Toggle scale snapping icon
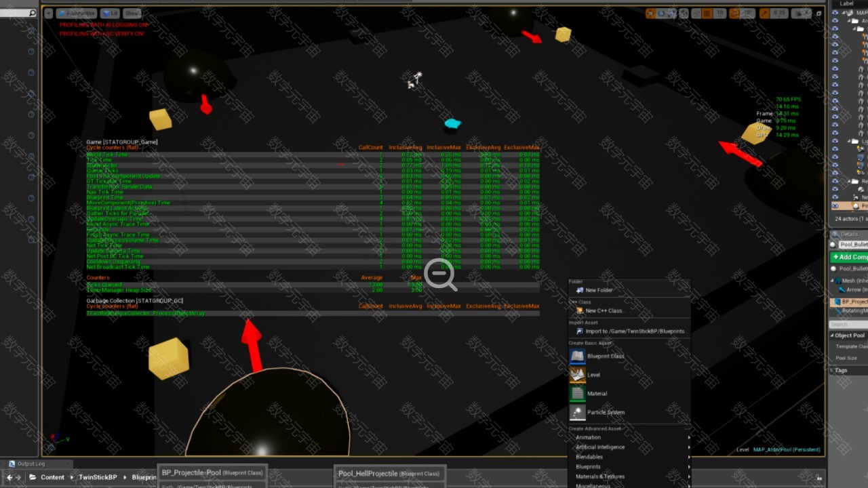The width and height of the screenshot is (868, 488). 765,13
